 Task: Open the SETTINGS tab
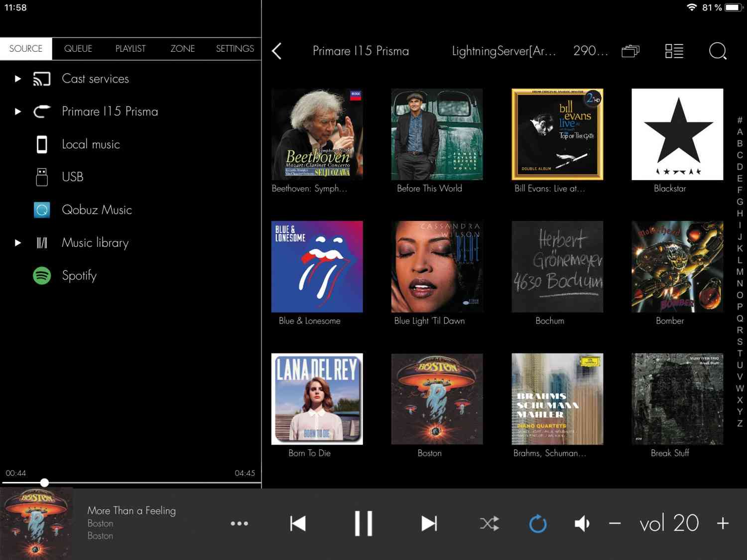tap(235, 49)
